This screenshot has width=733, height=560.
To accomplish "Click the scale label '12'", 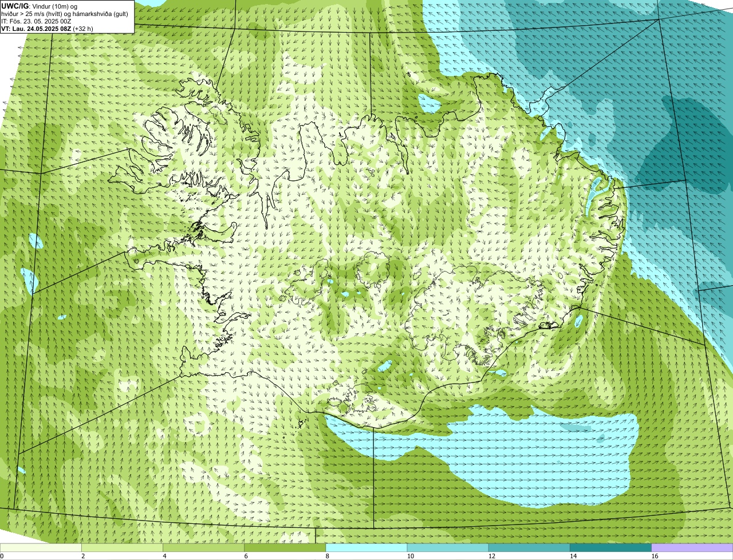I will click(491, 556).
